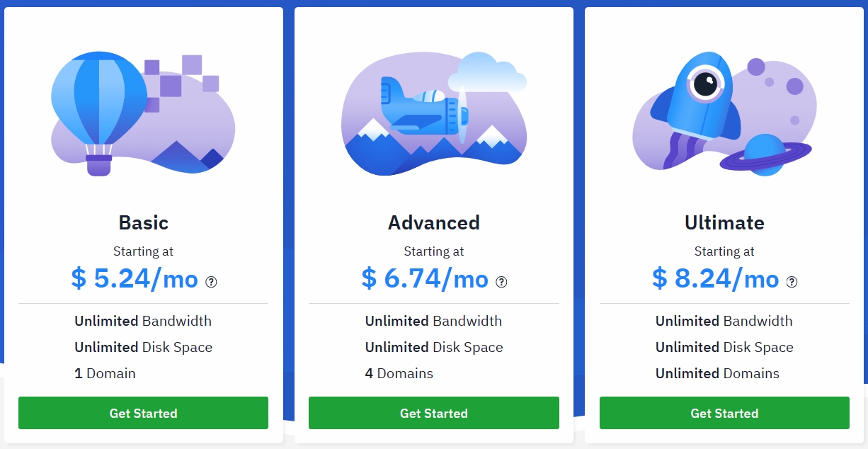The image size is (868, 449).
Task: Click the 4 Domains feature line
Action: click(399, 373)
